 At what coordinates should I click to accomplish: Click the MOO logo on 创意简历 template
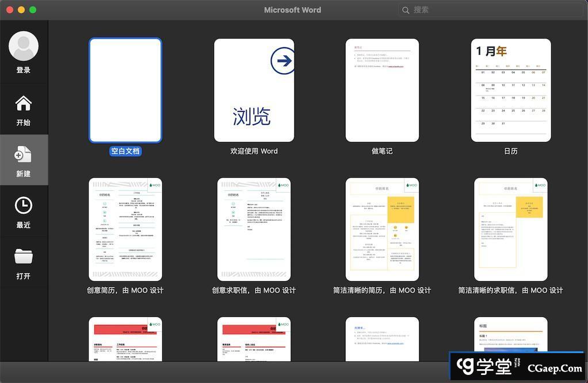tap(153, 185)
